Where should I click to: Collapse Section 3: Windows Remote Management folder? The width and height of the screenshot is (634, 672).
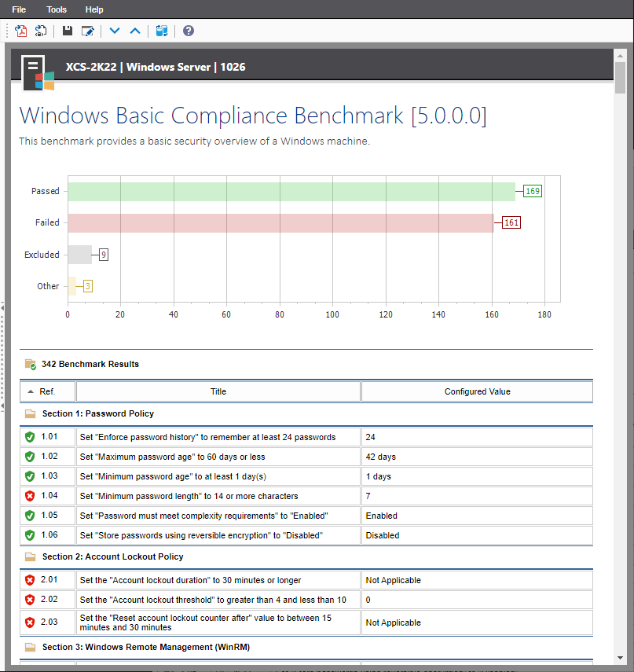31,647
